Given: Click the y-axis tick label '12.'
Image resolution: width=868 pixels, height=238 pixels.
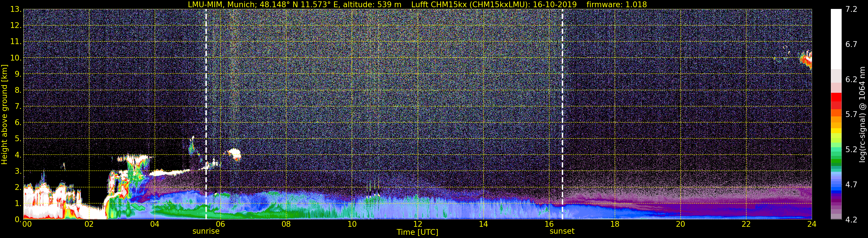Looking at the screenshot, I should coord(16,25).
